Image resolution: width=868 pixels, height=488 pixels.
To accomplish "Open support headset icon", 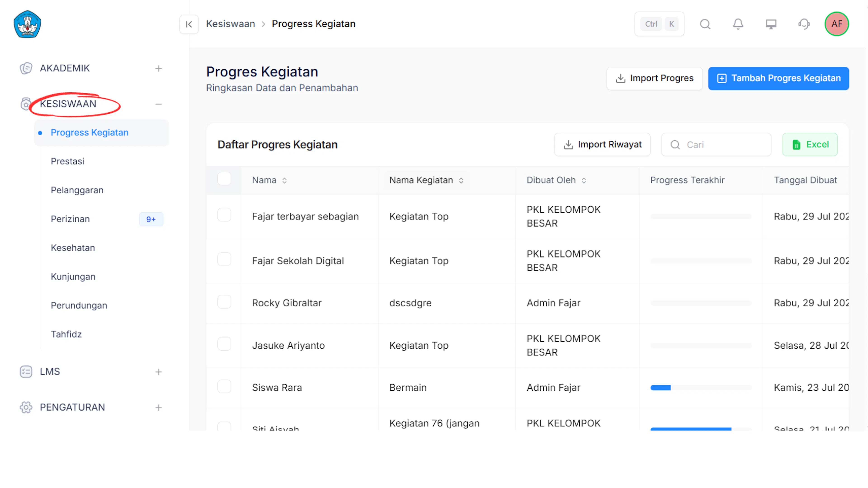I will point(804,24).
